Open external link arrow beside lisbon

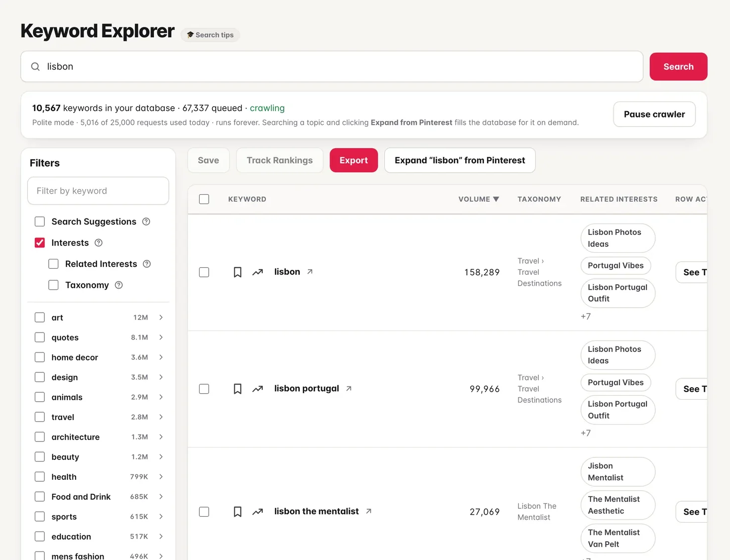click(x=310, y=272)
